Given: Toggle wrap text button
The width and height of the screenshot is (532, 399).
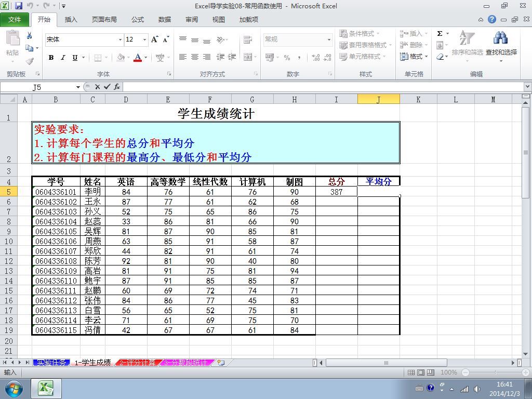Looking at the screenshot, I should tap(248, 39).
